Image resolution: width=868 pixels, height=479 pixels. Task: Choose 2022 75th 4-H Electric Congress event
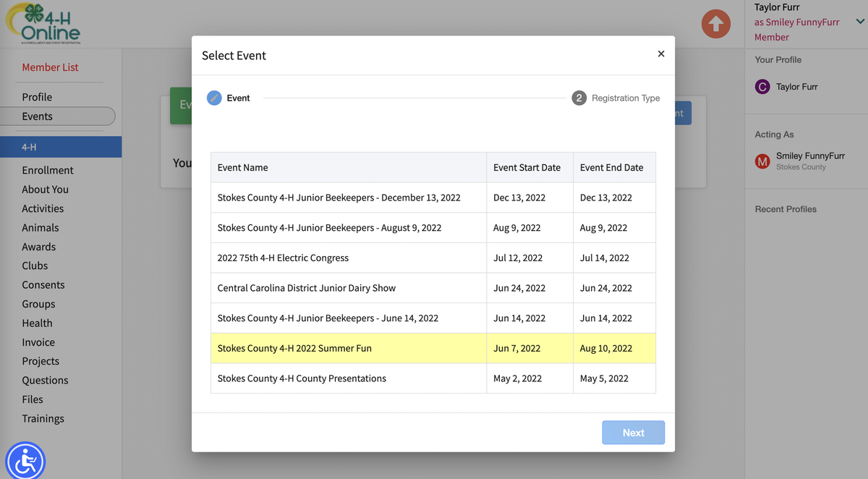[283, 258]
